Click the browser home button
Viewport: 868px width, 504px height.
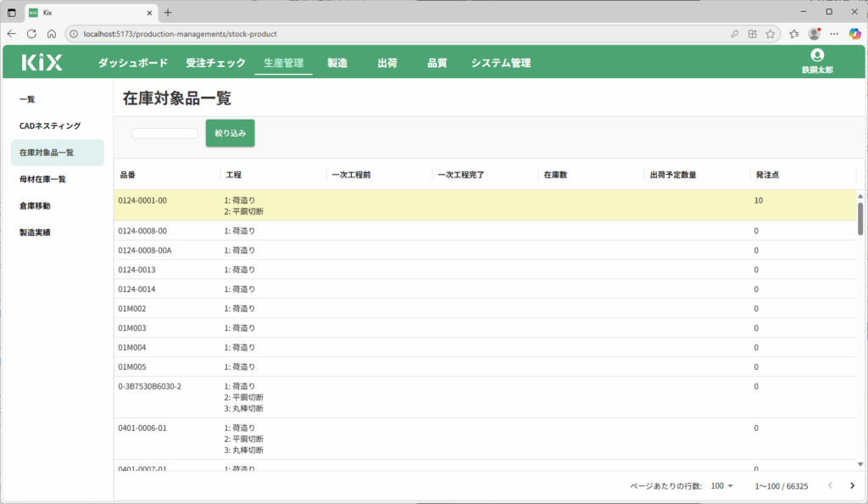pyautogui.click(x=52, y=34)
